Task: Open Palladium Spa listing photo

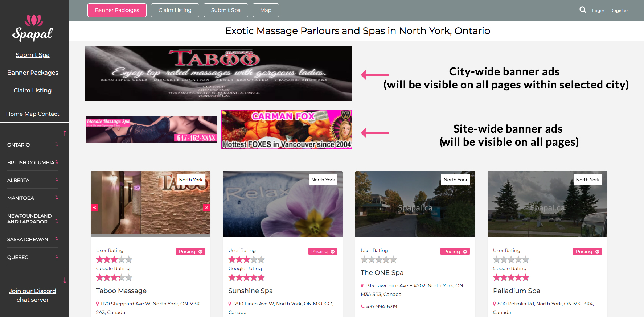Action: [547, 204]
